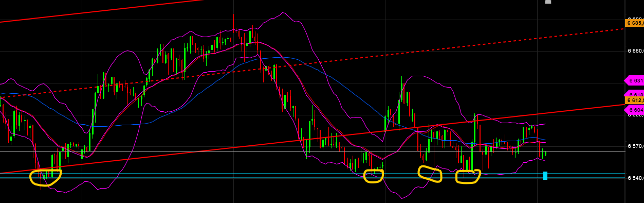
Task: Click the 6 660 price axis value
Action: click(636, 51)
